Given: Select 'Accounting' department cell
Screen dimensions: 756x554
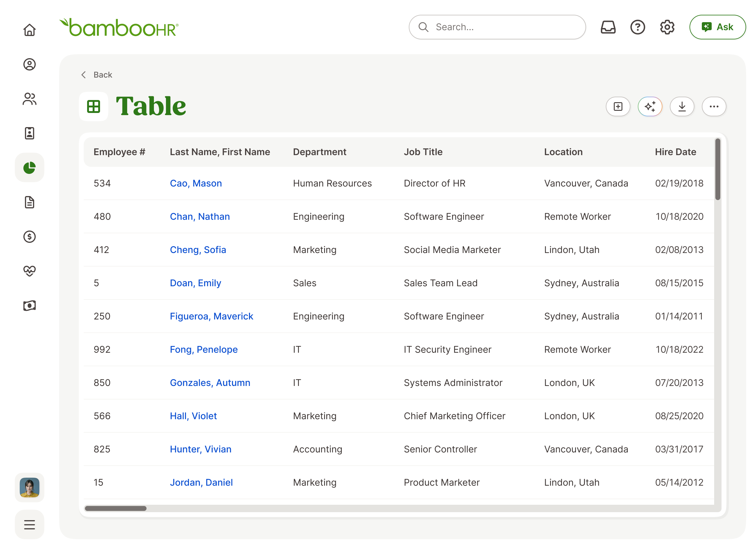Looking at the screenshot, I should [x=317, y=449].
